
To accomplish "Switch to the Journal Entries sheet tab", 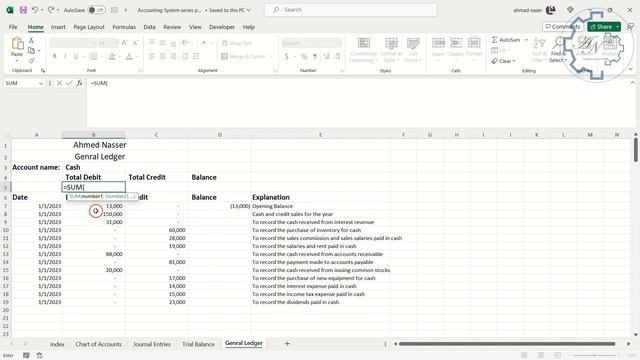I will (x=152, y=344).
